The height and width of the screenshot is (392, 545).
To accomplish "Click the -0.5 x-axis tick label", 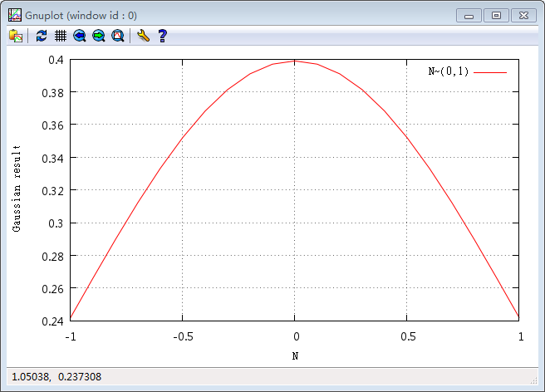I will click(183, 336).
